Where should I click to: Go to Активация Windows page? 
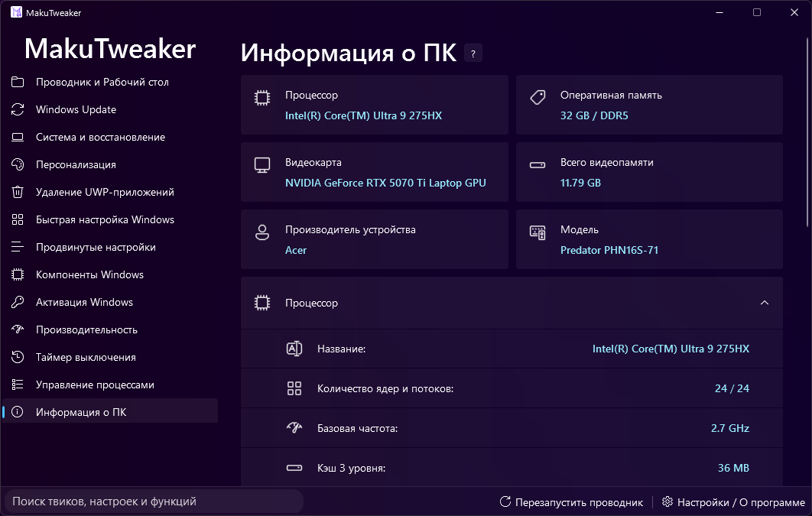click(x=110, y=302)
